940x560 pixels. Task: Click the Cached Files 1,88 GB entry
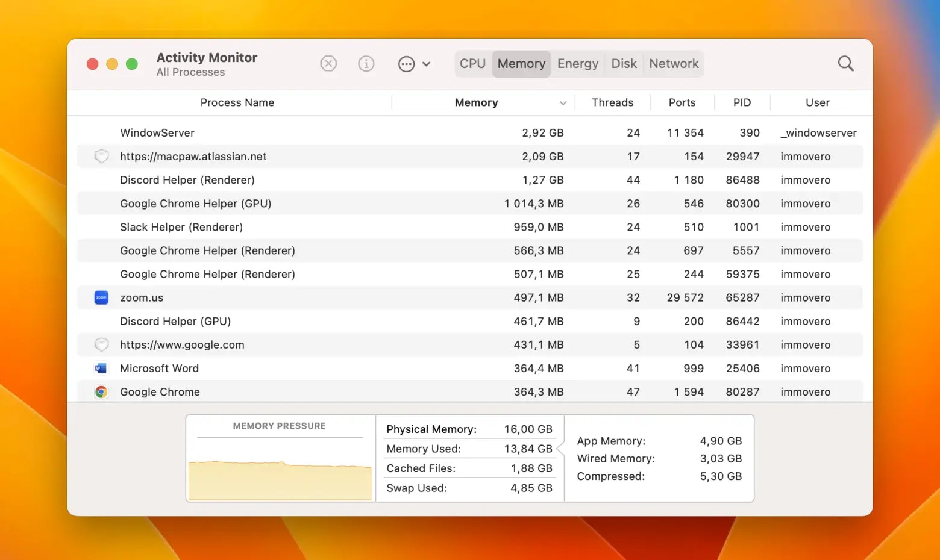click(x=469, y=468)
